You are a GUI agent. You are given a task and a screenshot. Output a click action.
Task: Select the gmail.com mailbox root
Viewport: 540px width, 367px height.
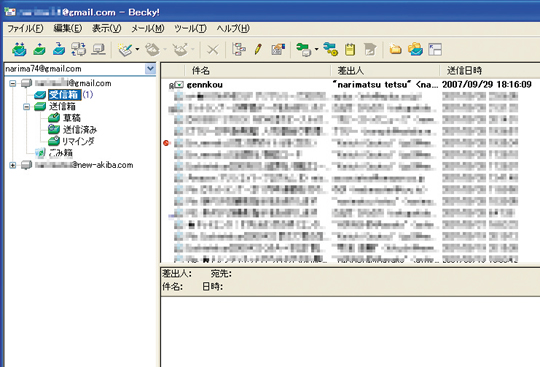pos(73,83)
